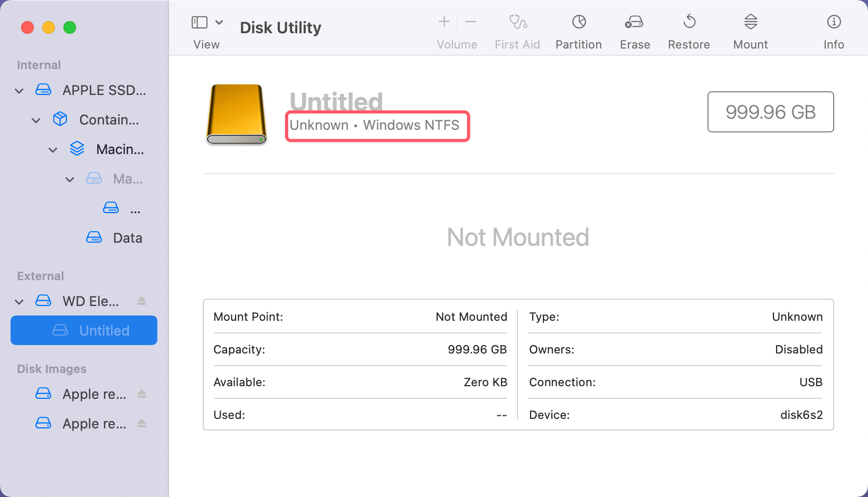Eject the WD Elements external drive

[141, 301]
